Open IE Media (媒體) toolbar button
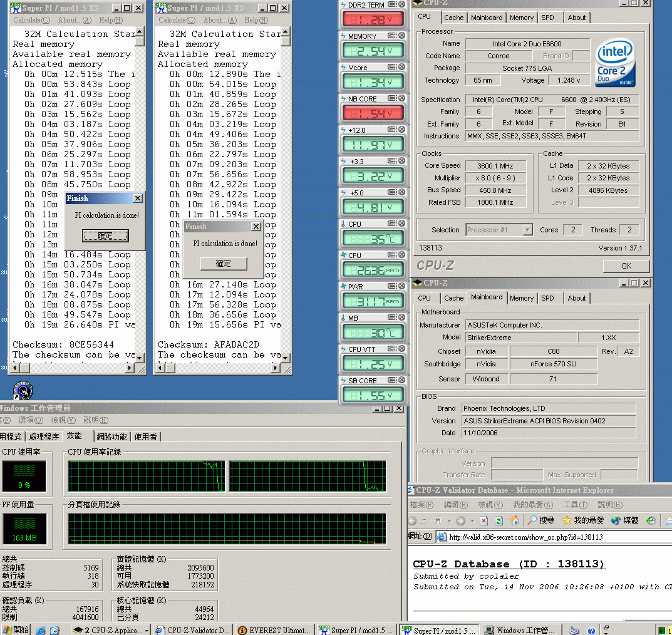This screenshot has height=635, width=672. [x=625, y=520]
